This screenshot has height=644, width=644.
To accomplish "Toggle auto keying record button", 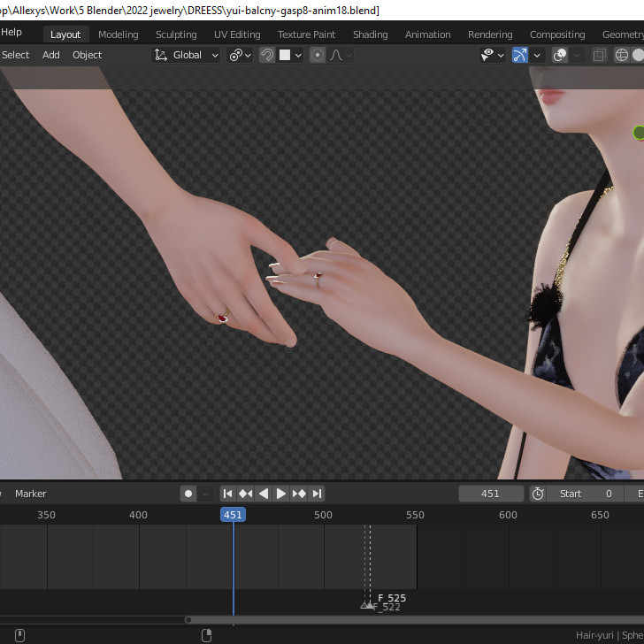I will pyautogui.click(x=188, y=494).
